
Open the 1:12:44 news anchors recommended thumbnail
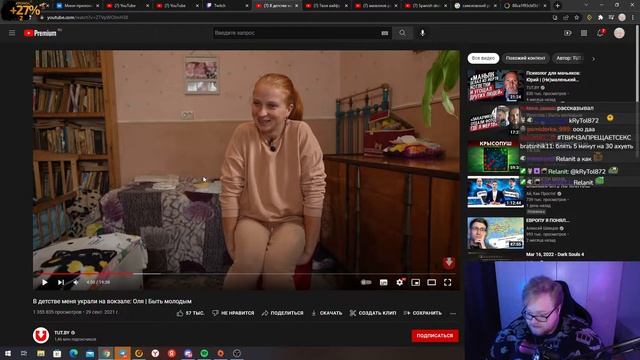click(496, 192)
